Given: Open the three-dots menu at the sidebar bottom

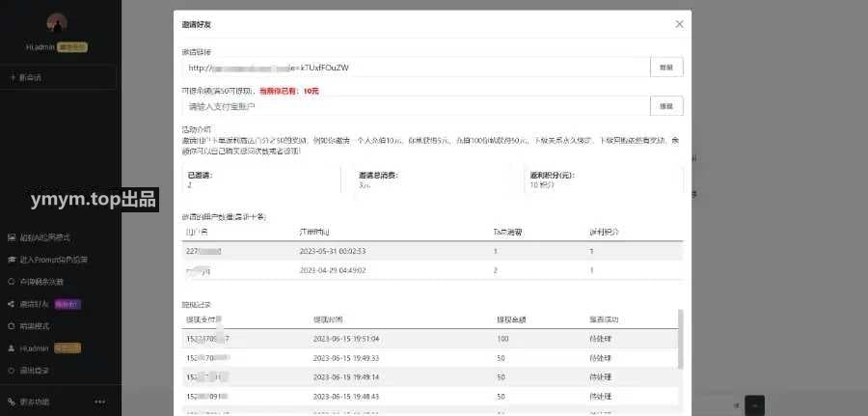Looking at the screenshot, I should pyautogui.click(x=100, y=402).
